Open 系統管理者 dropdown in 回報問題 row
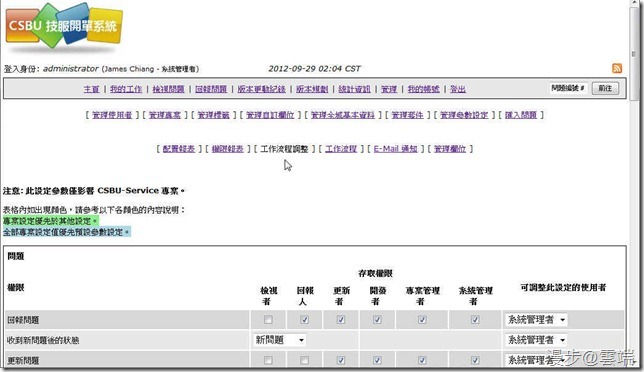644x372 pixels. click(536, 319)
